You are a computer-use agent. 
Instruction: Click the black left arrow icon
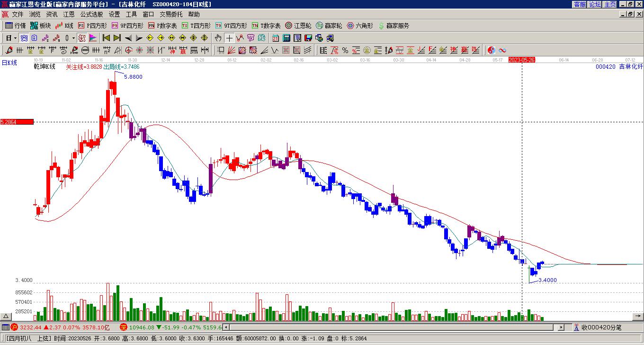[x=128, y=38]
